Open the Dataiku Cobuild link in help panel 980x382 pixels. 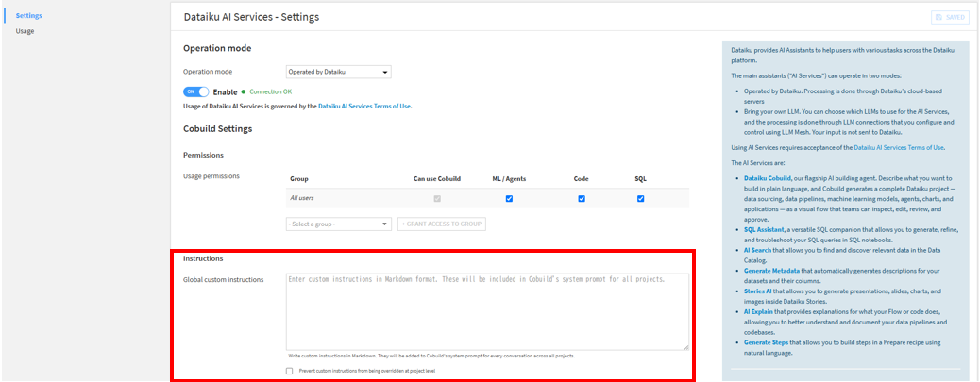769,178
